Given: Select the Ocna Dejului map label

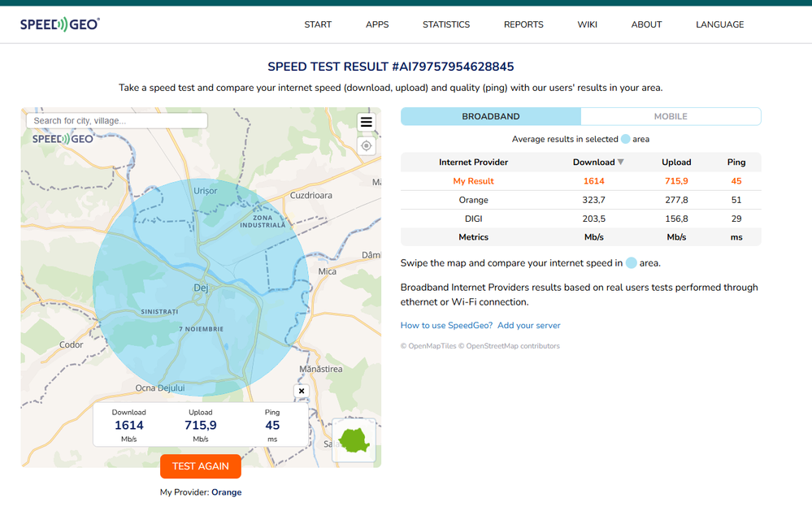Looking at the screenshot, I should [x=160, y=388].
